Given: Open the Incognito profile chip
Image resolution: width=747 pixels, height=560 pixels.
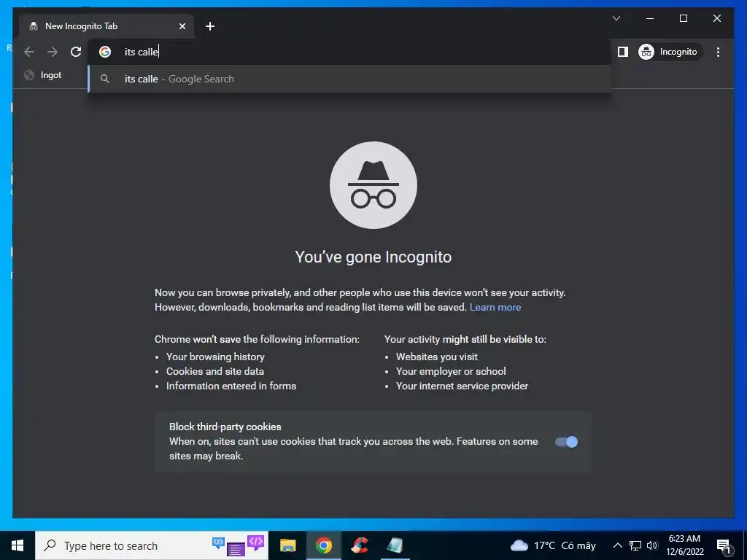Looking at the screenshot, I should tap(670, 52).
